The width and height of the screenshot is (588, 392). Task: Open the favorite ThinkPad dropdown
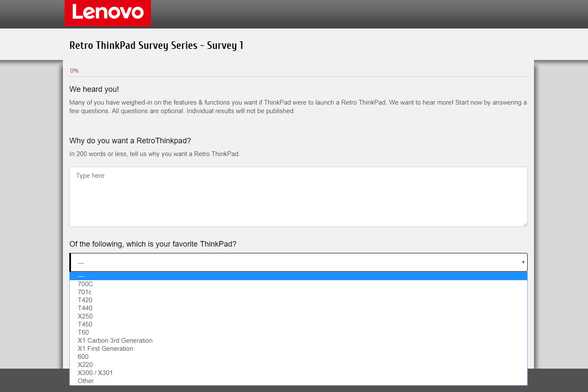pyautogui.click(x=298, y=262)
